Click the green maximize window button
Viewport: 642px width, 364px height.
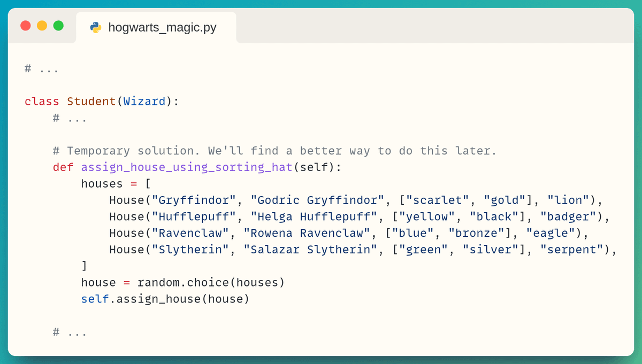tap(58, 26)
